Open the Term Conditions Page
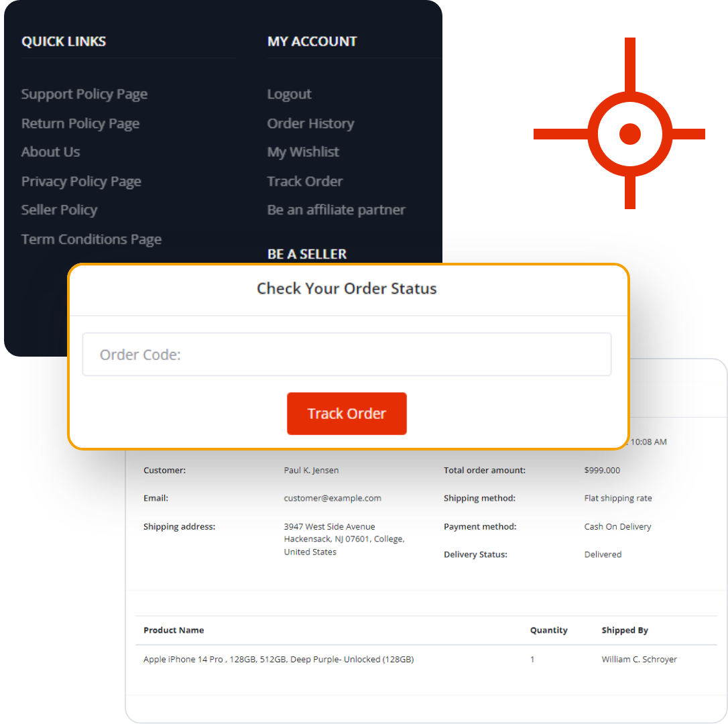 coord(91,239)
